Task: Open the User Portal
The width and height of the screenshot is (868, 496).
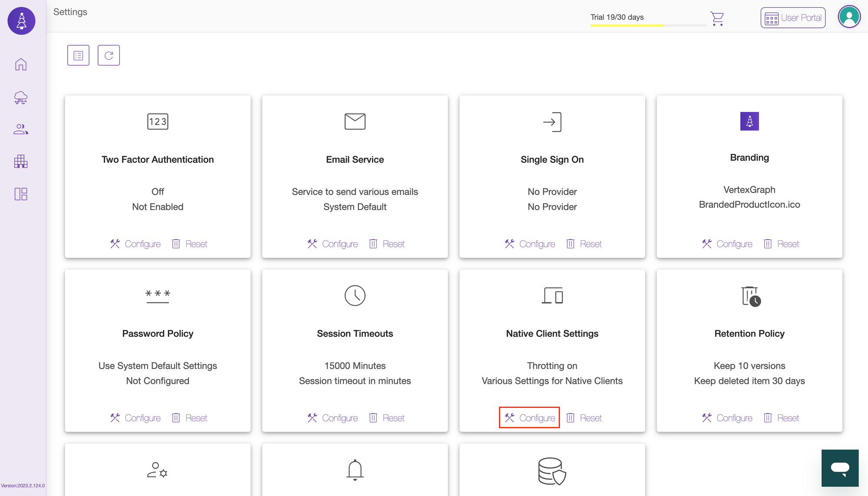Action: pos(792,18)
